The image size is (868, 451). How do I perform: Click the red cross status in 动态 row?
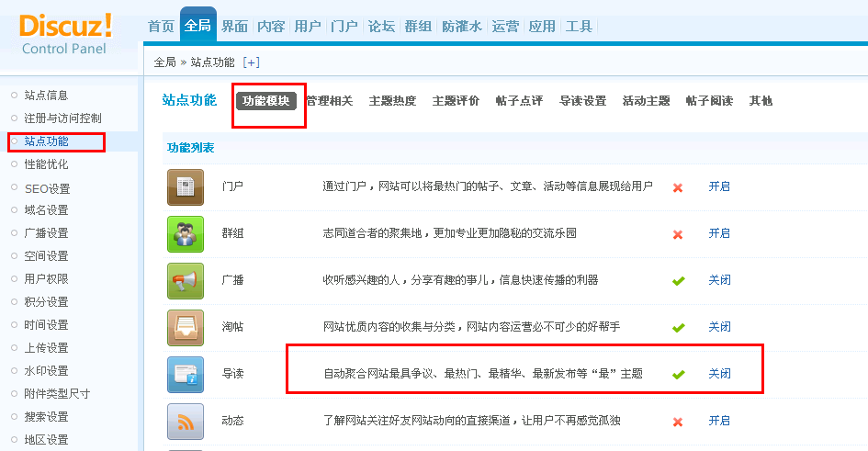click(x=678, y=423)
